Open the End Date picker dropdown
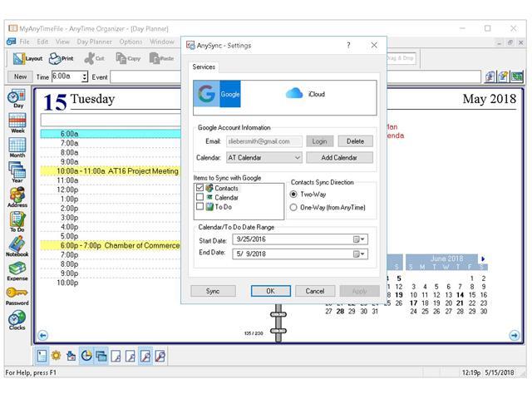532x399 pixels. (359, 254)
